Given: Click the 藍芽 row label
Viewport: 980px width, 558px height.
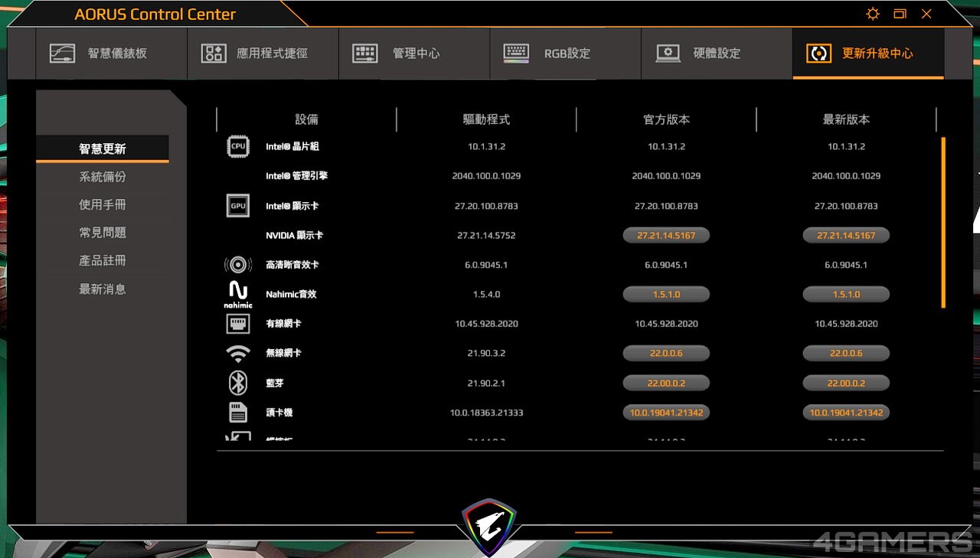Looking at the screenshot, I should point(275,383).
